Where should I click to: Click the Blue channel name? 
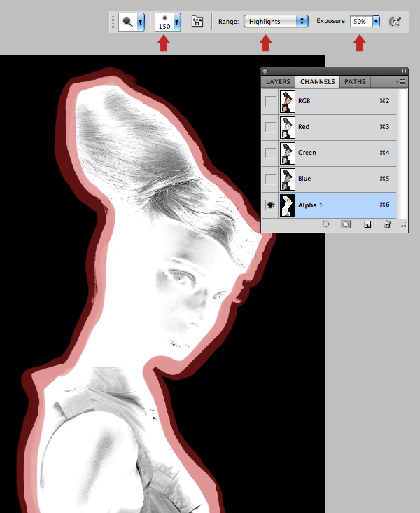pyautogui.click(x=304, y=179)
